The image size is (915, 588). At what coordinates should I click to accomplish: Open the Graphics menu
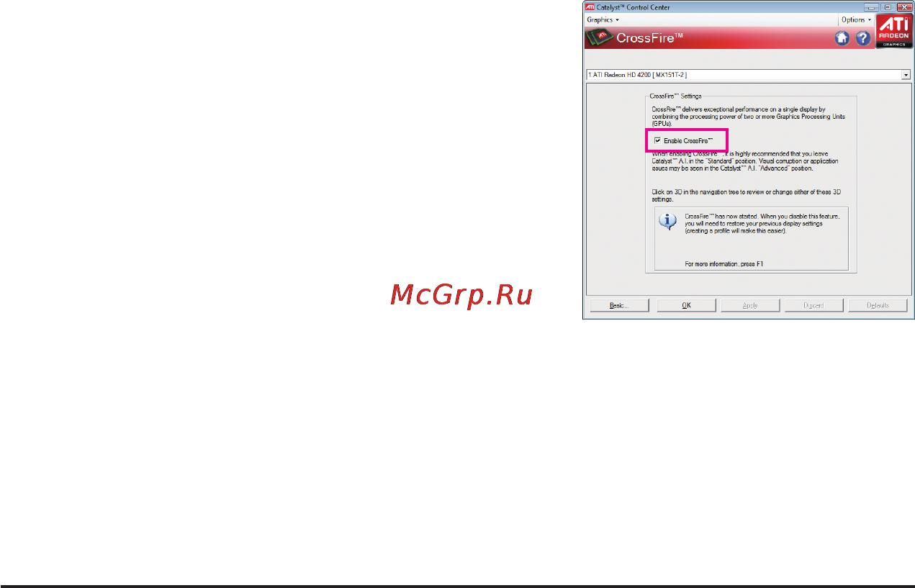point(603,19)
